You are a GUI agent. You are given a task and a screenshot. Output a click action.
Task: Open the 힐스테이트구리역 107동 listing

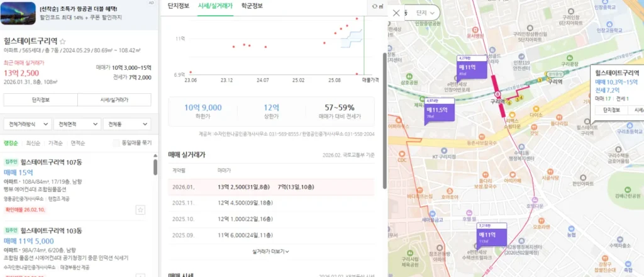52,162
